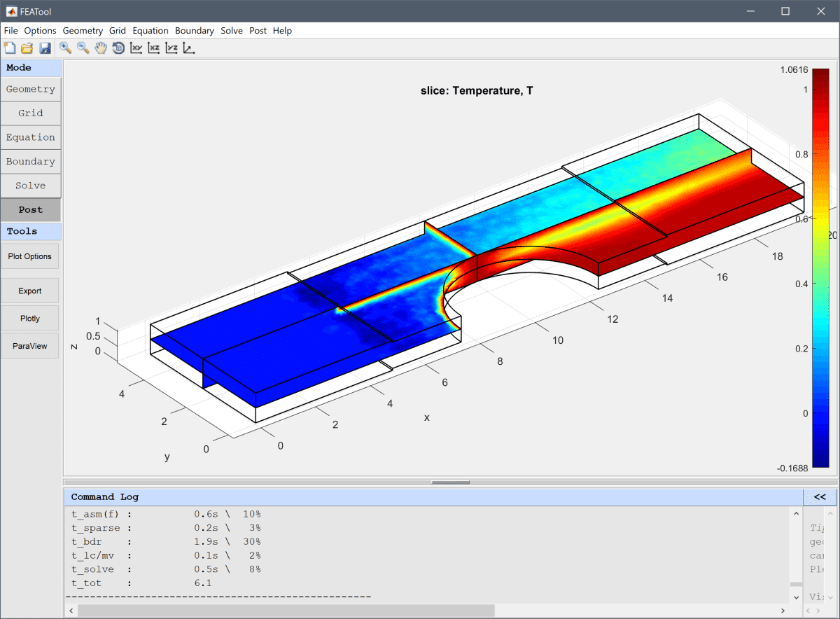This screenshot has width=840, height=619.
Task: Switch to Grid mode
Action: coord(31,113)
